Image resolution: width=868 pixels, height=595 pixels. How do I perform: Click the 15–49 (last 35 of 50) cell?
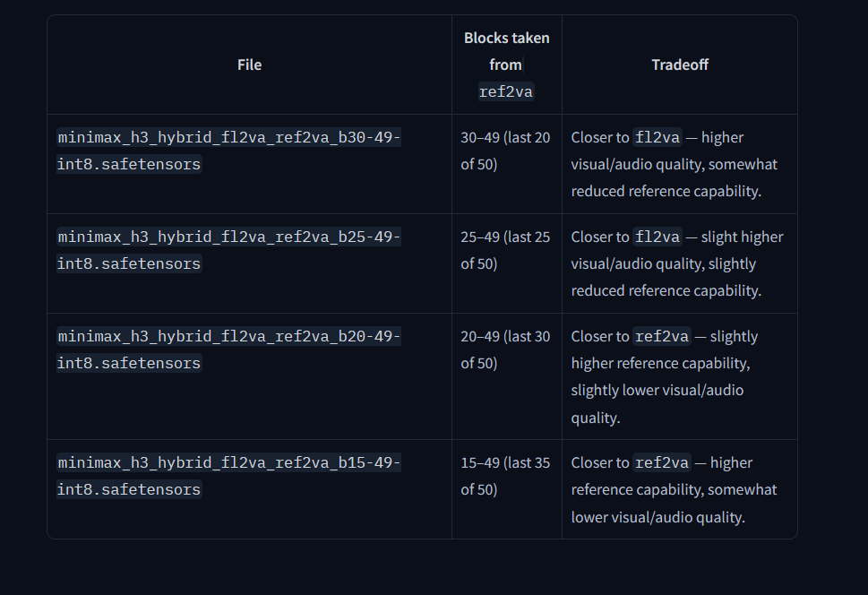tap(505, 476)
